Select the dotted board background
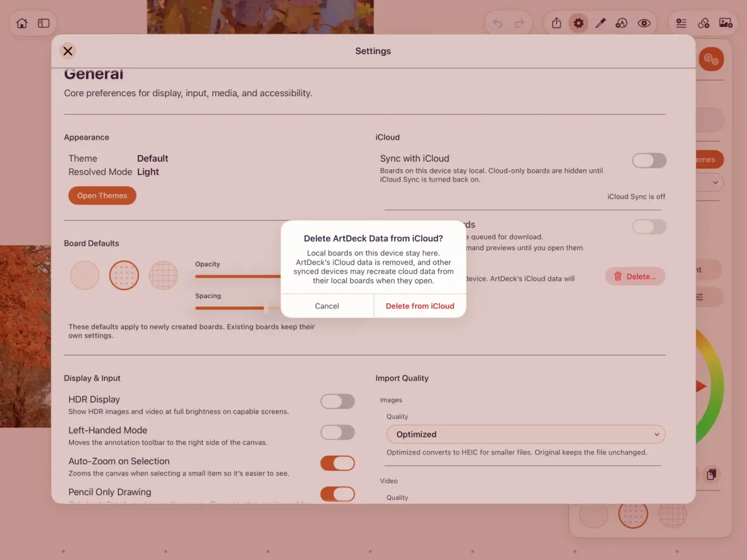This screenshot has height=560, width=747. (x=124, y=275)
